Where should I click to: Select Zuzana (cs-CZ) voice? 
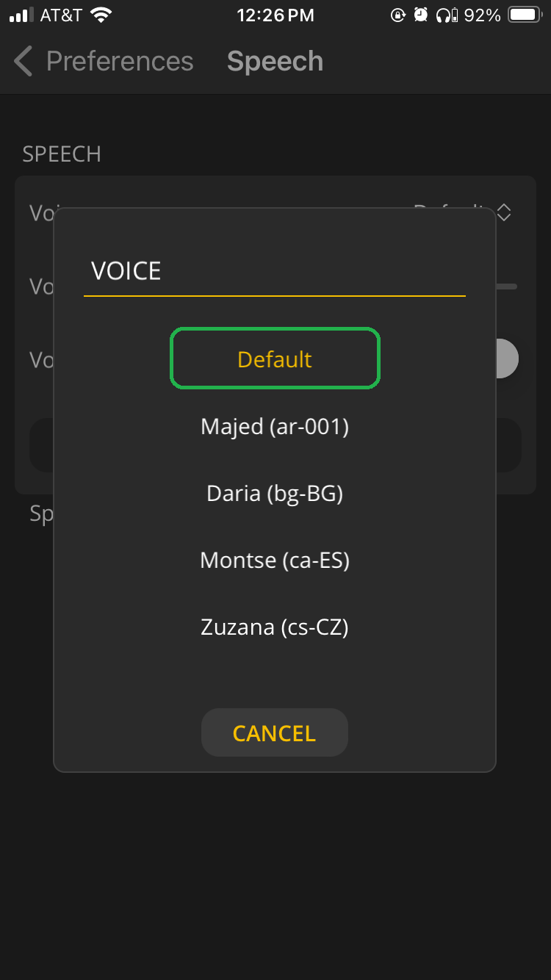(x=275, y=627)
